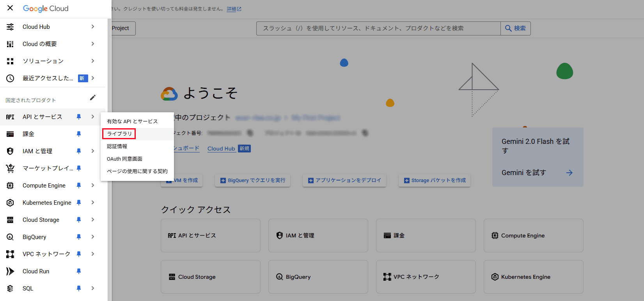Unpin マーケットプレイス using its pin icon
This screenshot has width=644, height=301.
coord(79,168)
